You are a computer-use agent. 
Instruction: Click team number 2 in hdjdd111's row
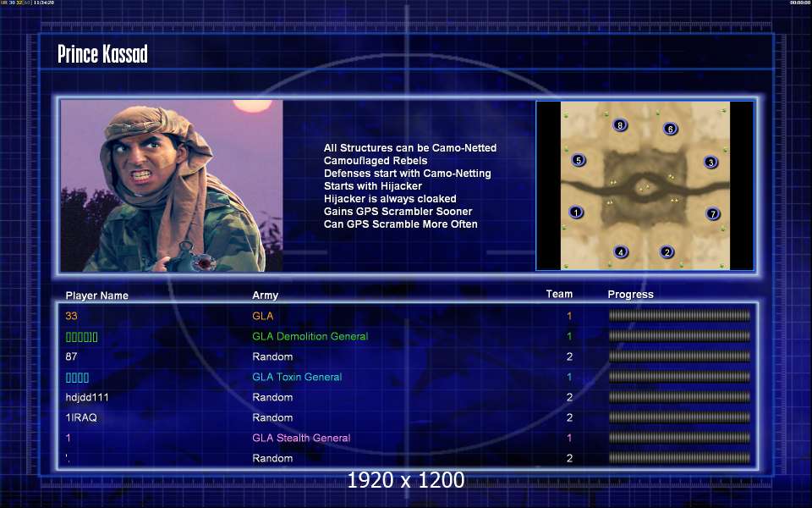(x=569, y=397)
